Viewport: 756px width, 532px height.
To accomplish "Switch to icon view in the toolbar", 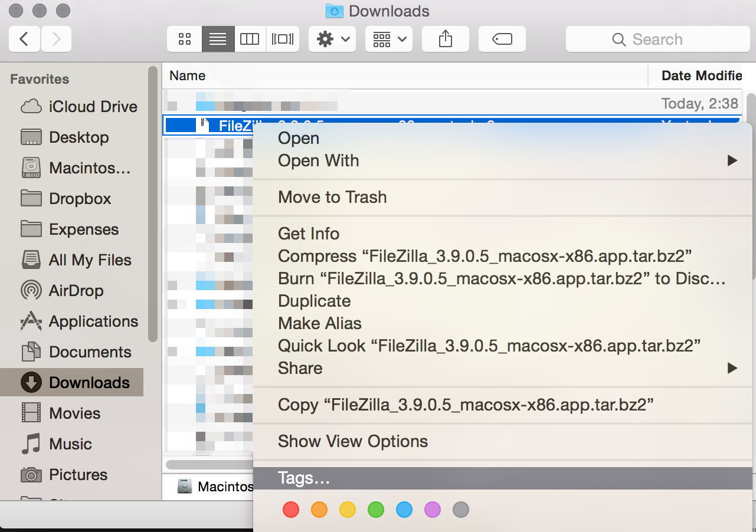I will click(185, 40).
